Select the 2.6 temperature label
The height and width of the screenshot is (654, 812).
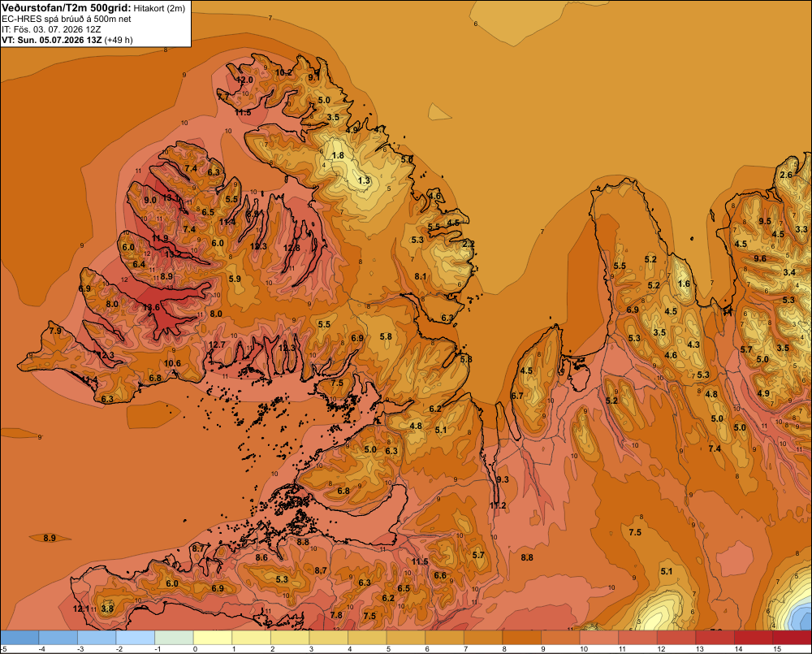786,175
